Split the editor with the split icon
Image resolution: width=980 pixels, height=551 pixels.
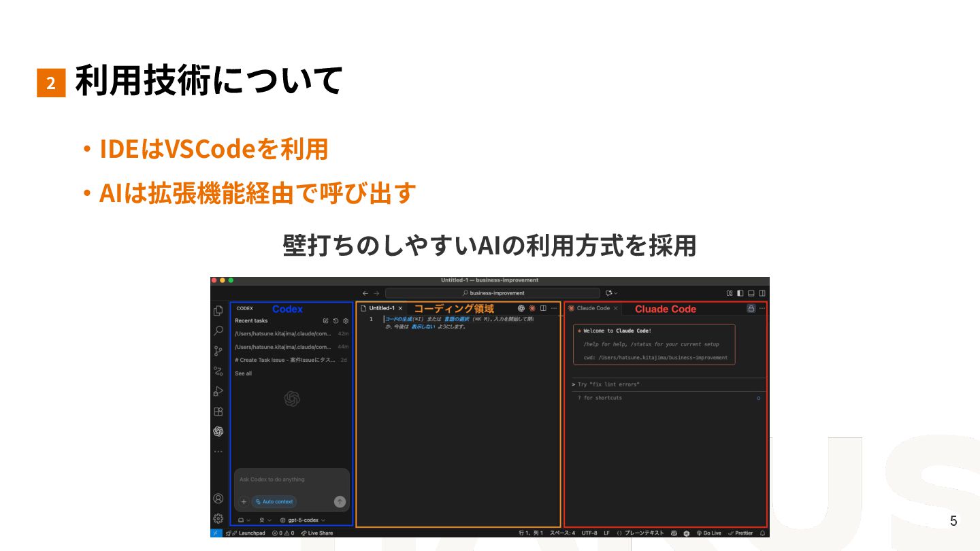click(x=543, y=308)
